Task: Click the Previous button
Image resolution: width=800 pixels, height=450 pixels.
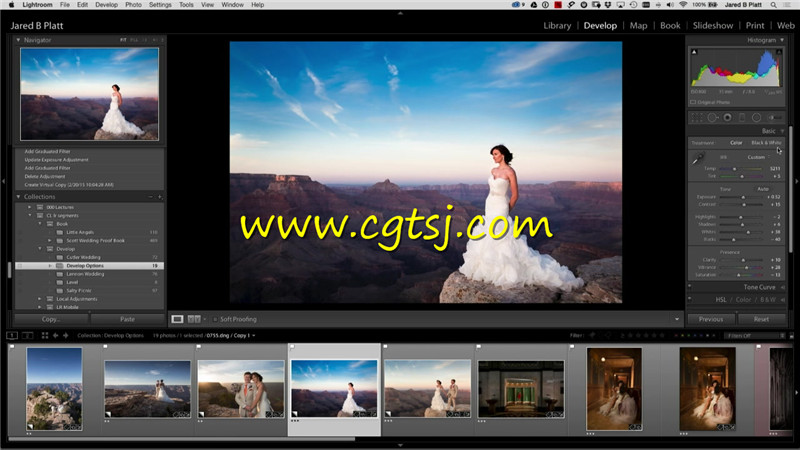Action: [x=711, y=319]
